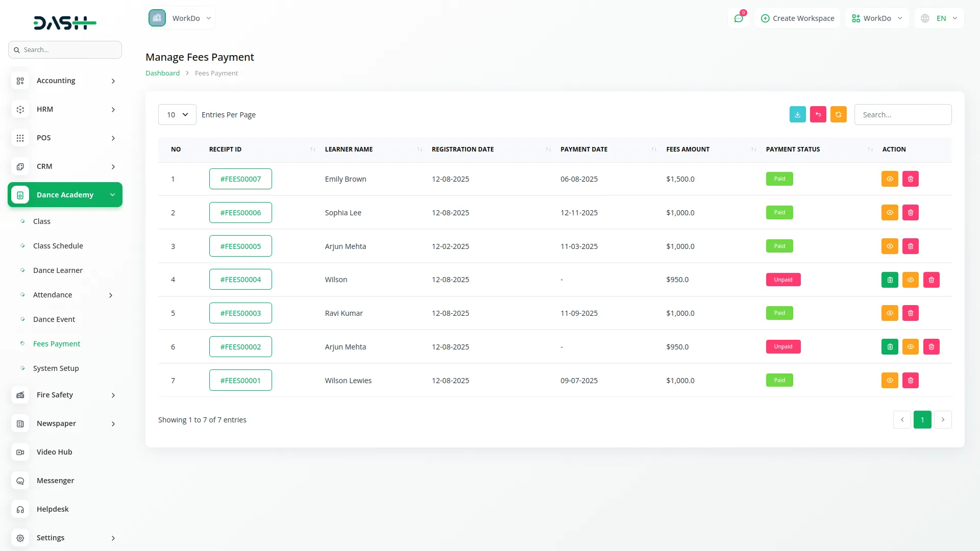Click green payment icon for Wilson's unpaid fee

click(889, 280)
